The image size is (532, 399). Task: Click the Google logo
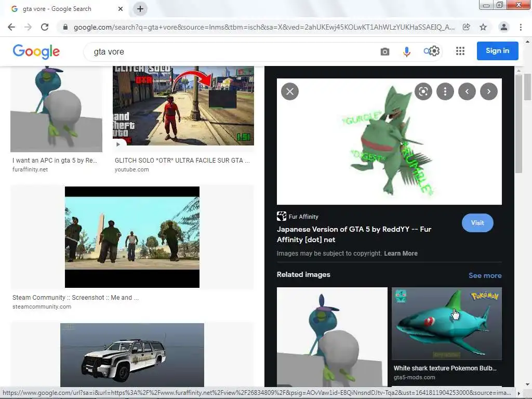tap(36, 51)
